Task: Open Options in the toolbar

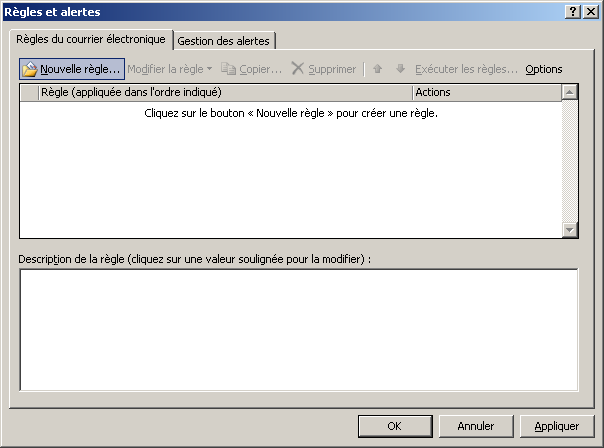Action: (x=544, y=69)
